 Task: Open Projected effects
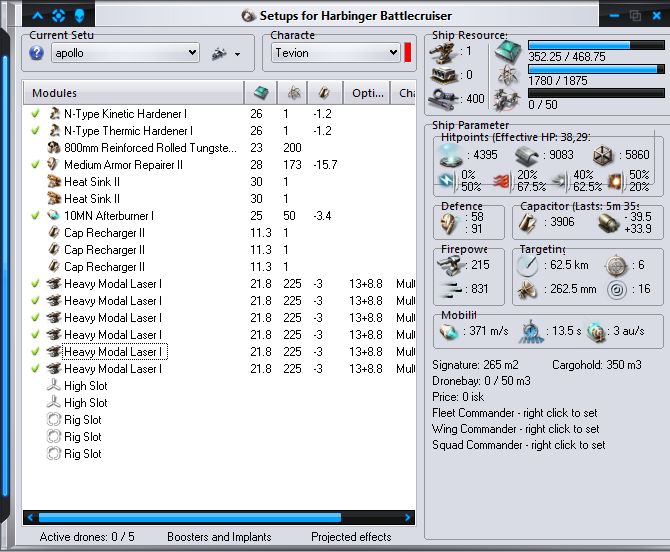click(351, 537)
